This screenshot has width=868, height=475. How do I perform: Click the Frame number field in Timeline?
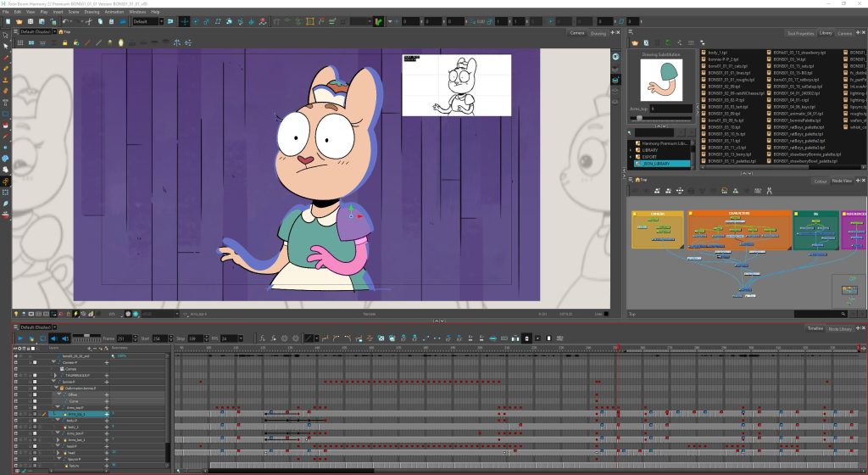(124, 338)
